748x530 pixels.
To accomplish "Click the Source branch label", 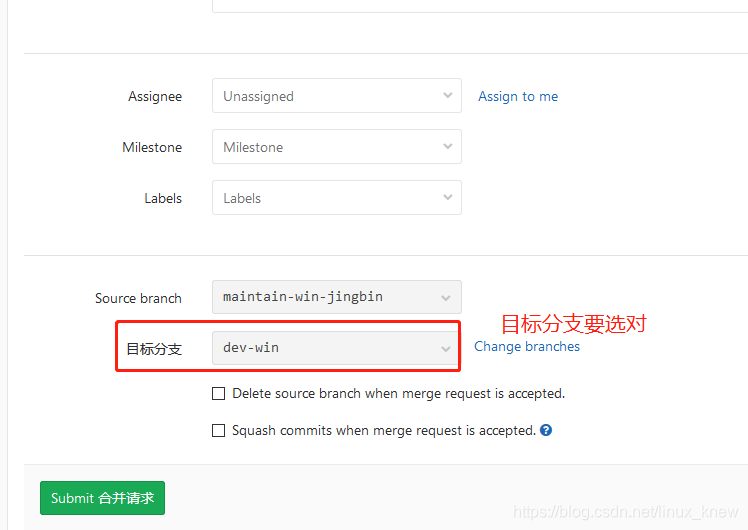I will pyautogui.click(x=138, y=298).
